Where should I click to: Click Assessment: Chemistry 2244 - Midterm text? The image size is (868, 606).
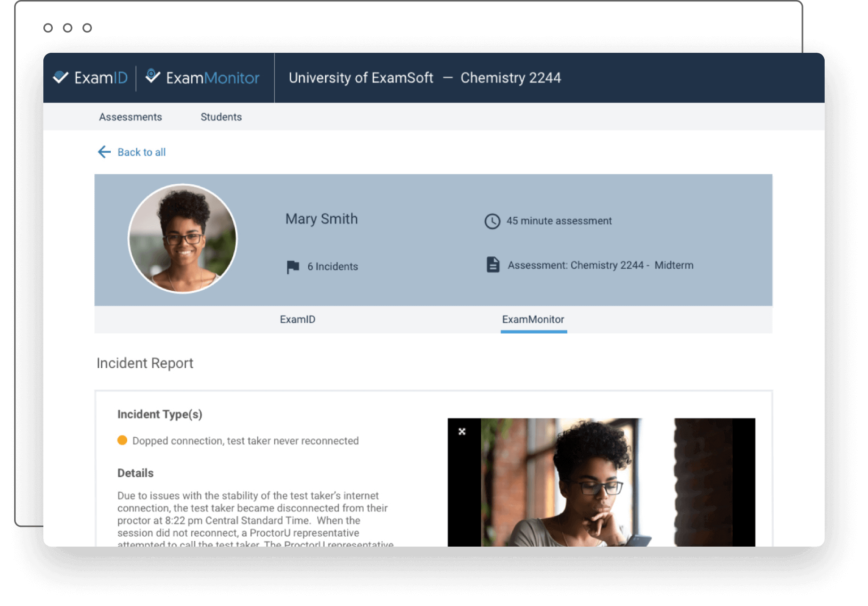coord(600,265)
